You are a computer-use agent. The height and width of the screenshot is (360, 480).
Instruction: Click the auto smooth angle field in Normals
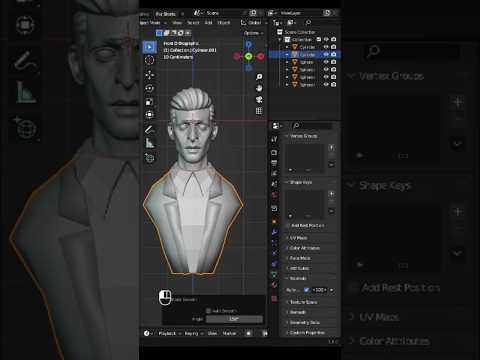(319, 290)
